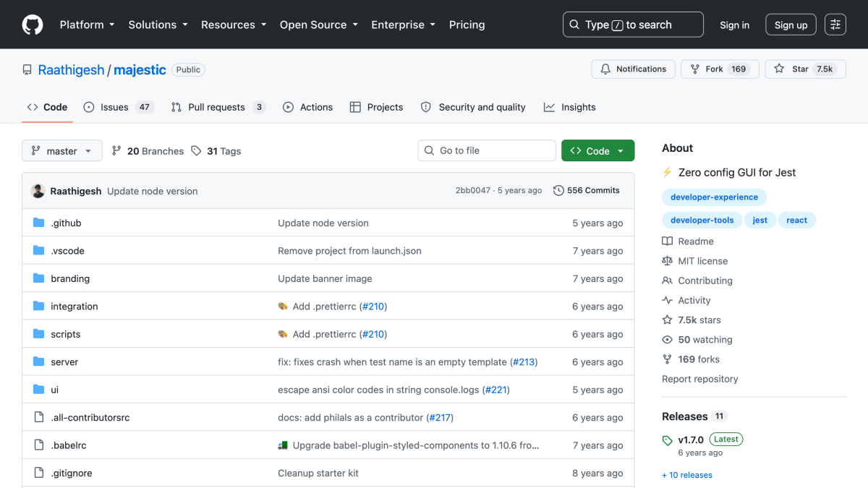Image resolution: width=868 pixels, height=488 pixels.
Task: Click the eye icon beside 50 watching
Action: click(667, 340)
